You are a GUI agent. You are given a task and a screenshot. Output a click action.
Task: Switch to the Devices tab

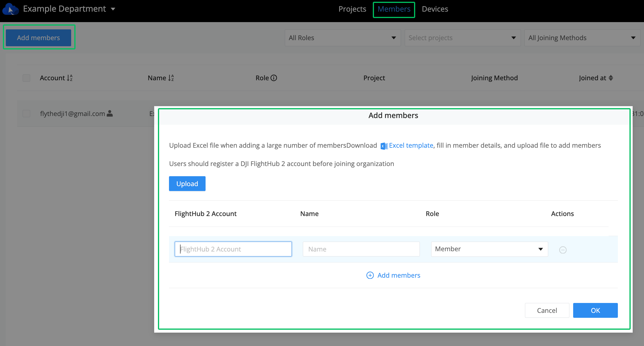(x=435, y=9)
